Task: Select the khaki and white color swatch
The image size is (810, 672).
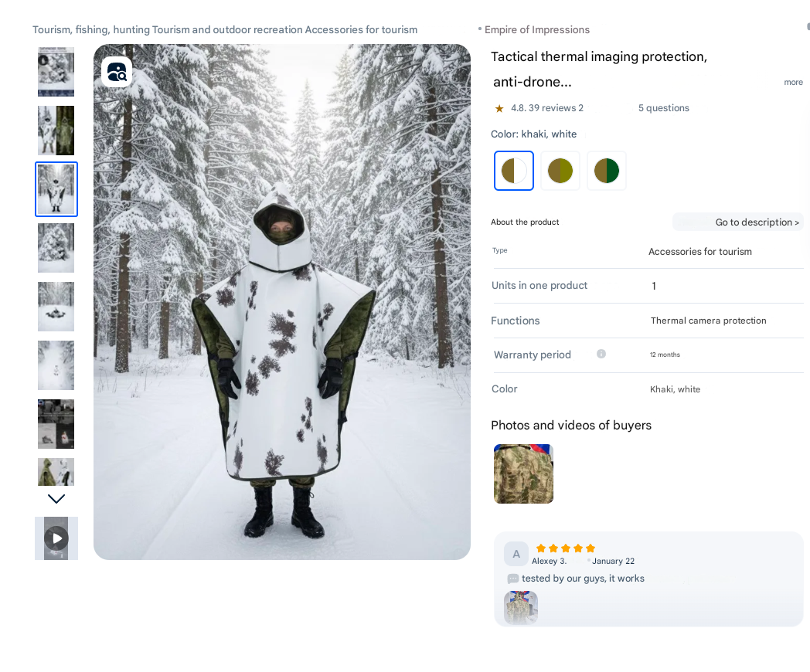Action: coord(514,171)
